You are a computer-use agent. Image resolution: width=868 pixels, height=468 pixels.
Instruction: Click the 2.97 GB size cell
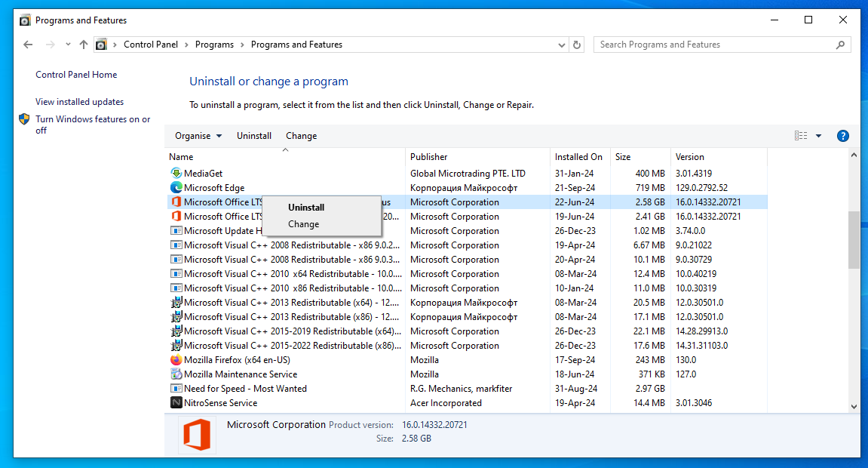pyautogui.click(x=650, y=388)
